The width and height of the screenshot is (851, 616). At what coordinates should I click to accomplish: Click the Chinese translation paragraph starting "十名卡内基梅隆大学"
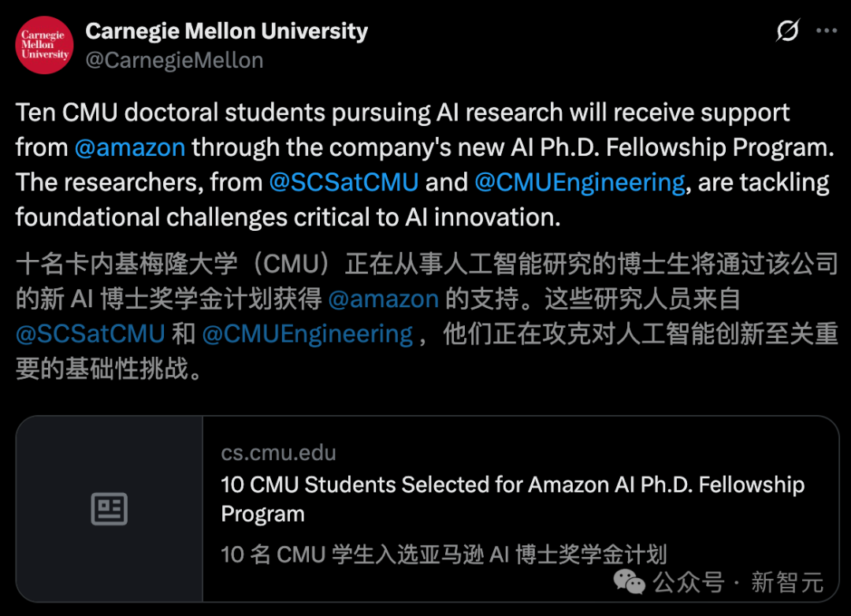425,265
